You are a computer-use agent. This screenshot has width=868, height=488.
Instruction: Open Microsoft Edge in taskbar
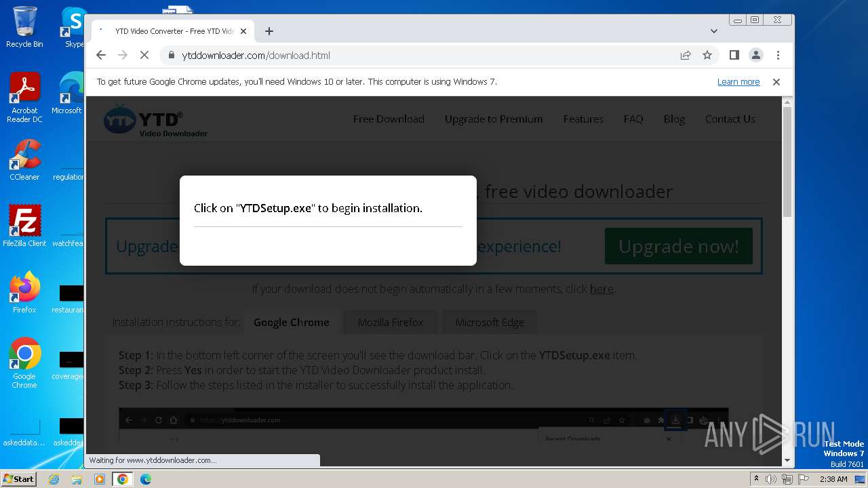[x=145, y=479]
